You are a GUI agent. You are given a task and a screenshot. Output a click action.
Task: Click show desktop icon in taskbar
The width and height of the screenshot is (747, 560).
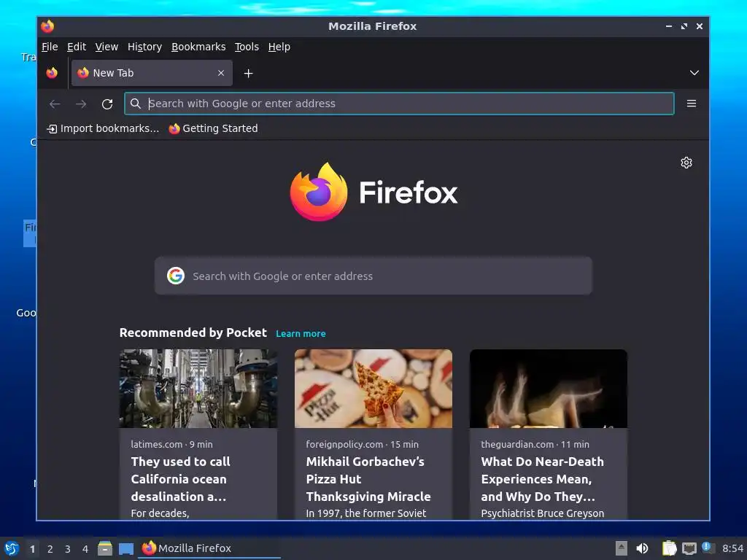[x=125, y=548]
